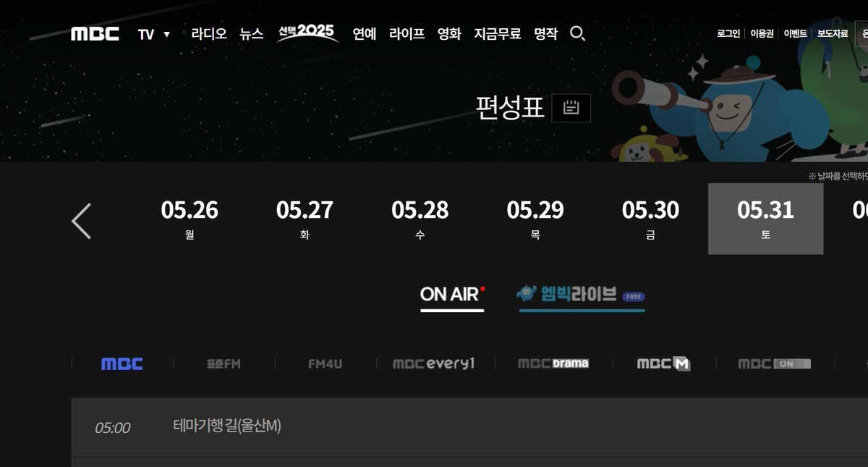Open the 이벤트 link
Viewport: 868px width, 467px height.
point(796,33)
